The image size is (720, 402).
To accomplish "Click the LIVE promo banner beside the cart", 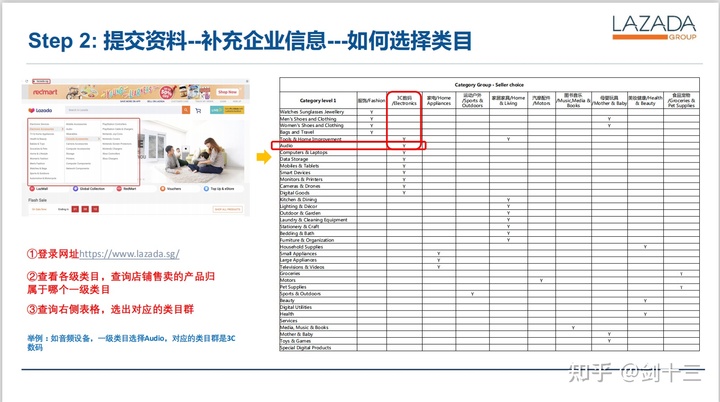I will pyautogui.click(x=227, y=110).
